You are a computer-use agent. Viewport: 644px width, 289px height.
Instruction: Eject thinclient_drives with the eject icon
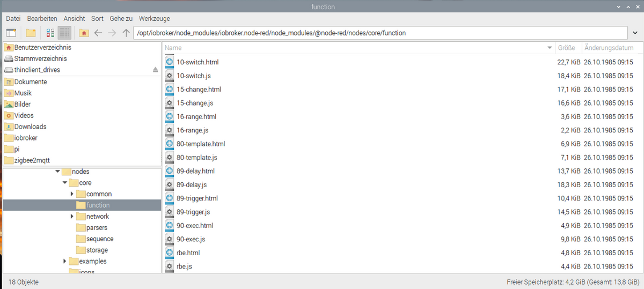[155, 70]
